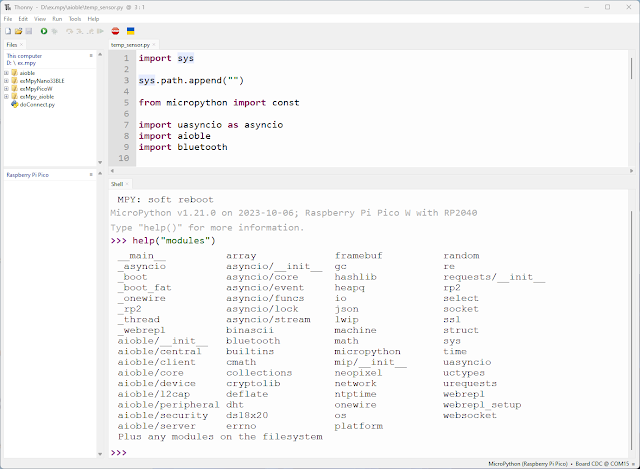The width and height of the screenshot is (640, 469).
Task: Select the aioble folder name
Action: [27, 73]
